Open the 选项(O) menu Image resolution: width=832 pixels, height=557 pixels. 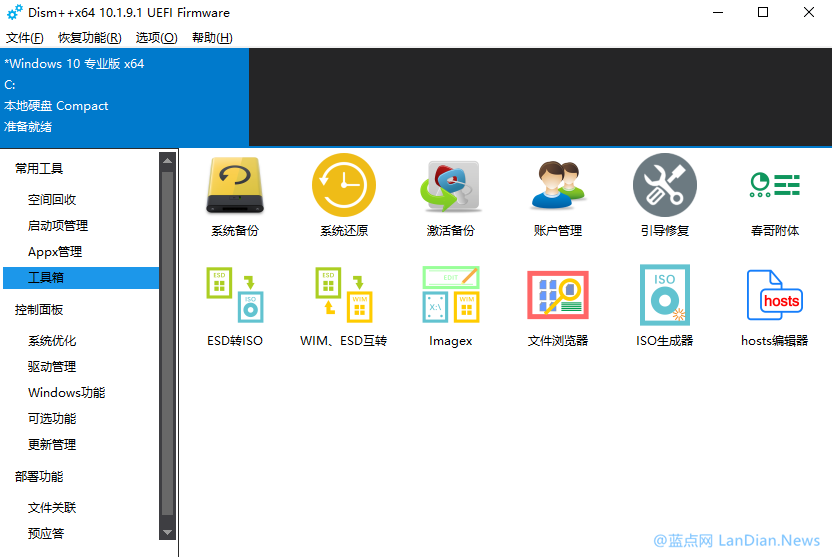(x=157, y=38)
